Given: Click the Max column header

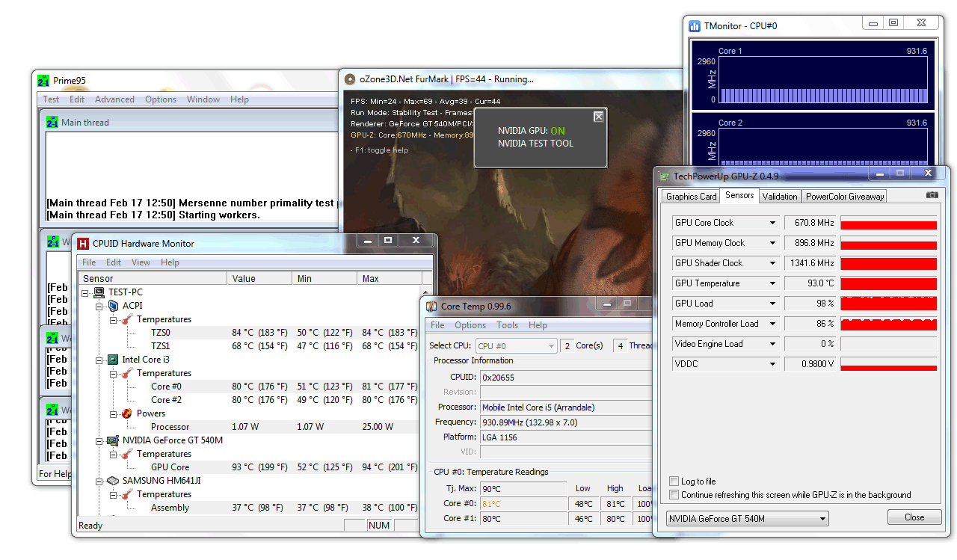Looking at the screenshot, I should click(x=389, y=278).
